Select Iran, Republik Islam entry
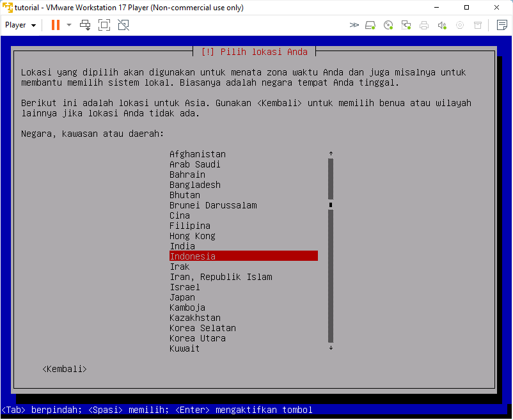Screen dimensions: 513x420 (x=244, y=277)
